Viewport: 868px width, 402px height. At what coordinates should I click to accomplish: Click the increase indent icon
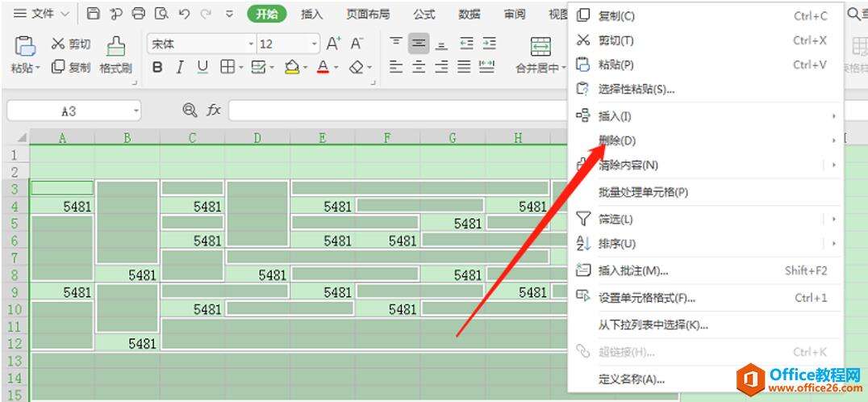click(489, 44)
